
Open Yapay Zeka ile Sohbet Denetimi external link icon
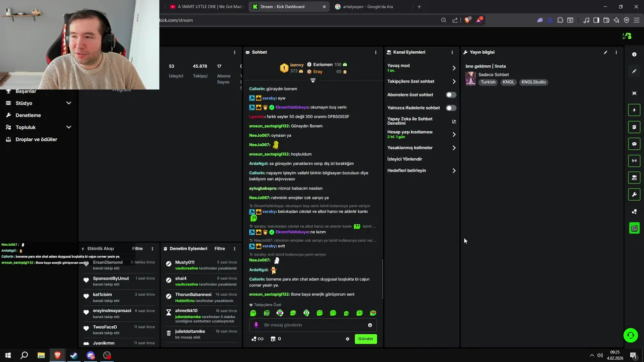point(454,121)
